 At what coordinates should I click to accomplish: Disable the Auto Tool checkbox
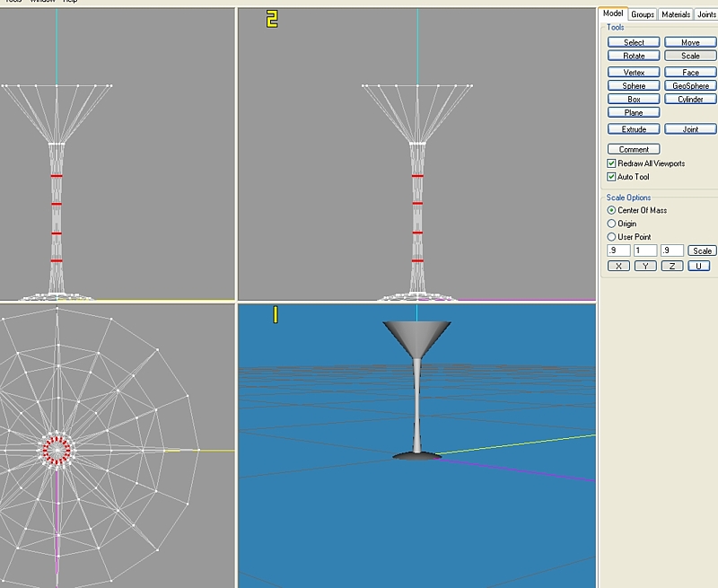point(612,177)
